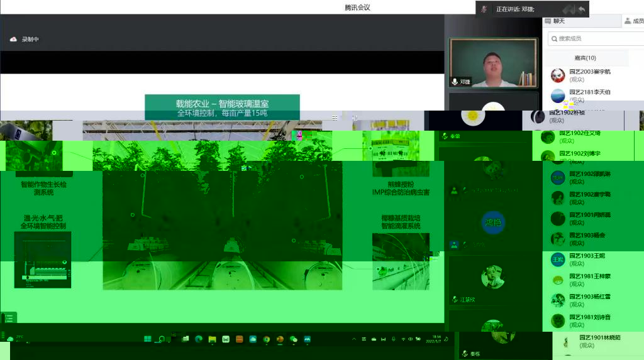Click the 王妮 round avatar badge
Viewport: 644px width, 360px height.
point(558,259)
